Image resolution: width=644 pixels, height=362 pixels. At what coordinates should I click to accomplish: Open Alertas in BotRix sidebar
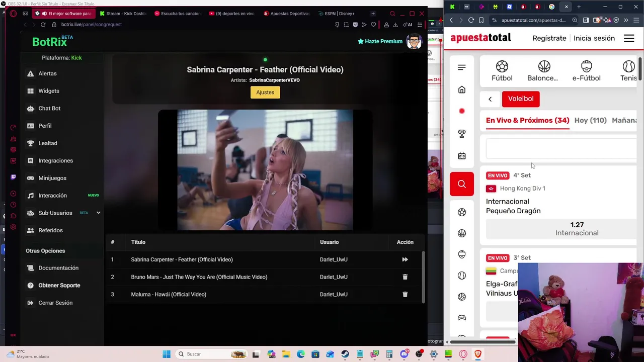tap(47, 73)
